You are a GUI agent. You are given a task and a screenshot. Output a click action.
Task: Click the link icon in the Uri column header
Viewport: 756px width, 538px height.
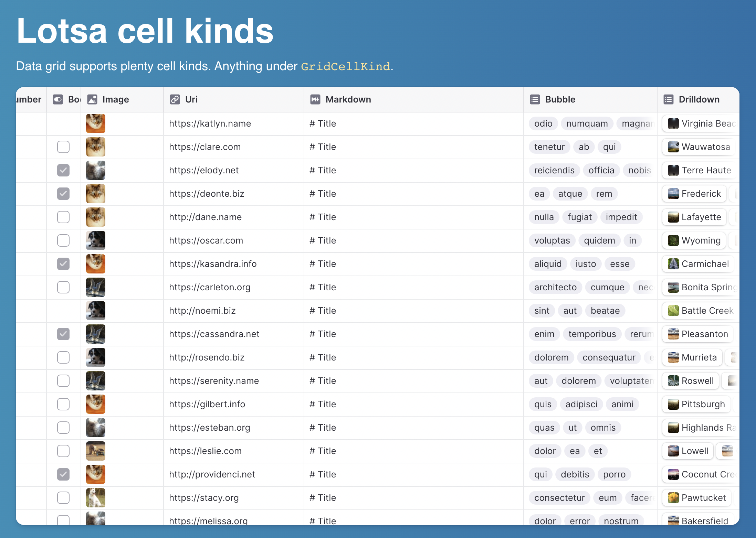point(175,99)
